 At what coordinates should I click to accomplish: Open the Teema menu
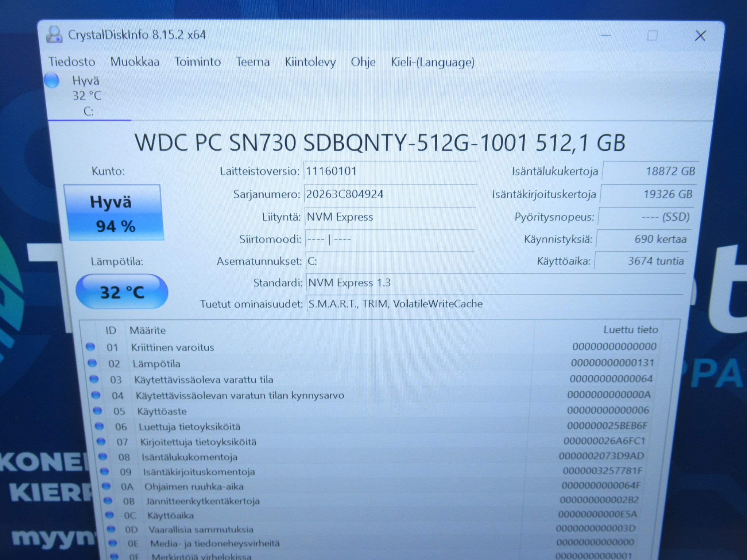tap(253, 61)
